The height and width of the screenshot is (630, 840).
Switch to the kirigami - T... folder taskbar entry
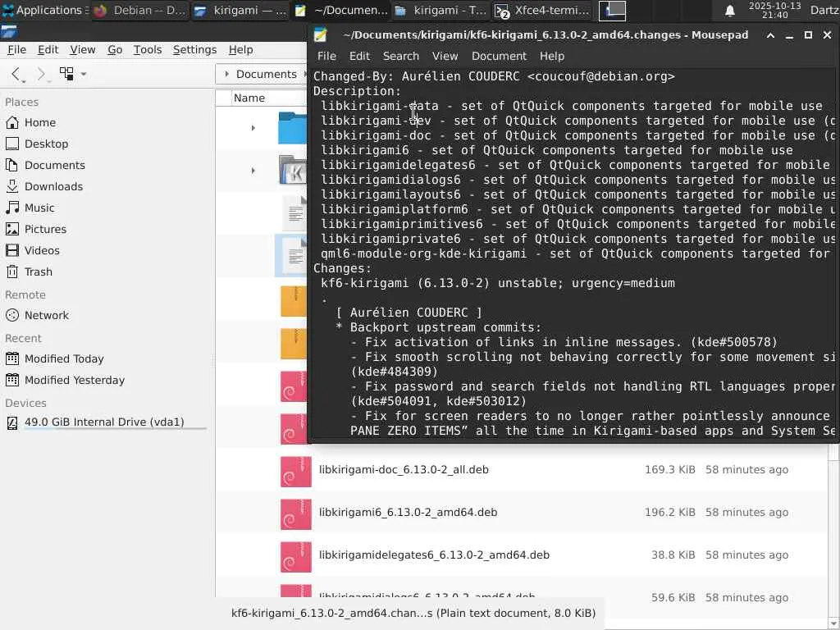[x=441, y=10]
